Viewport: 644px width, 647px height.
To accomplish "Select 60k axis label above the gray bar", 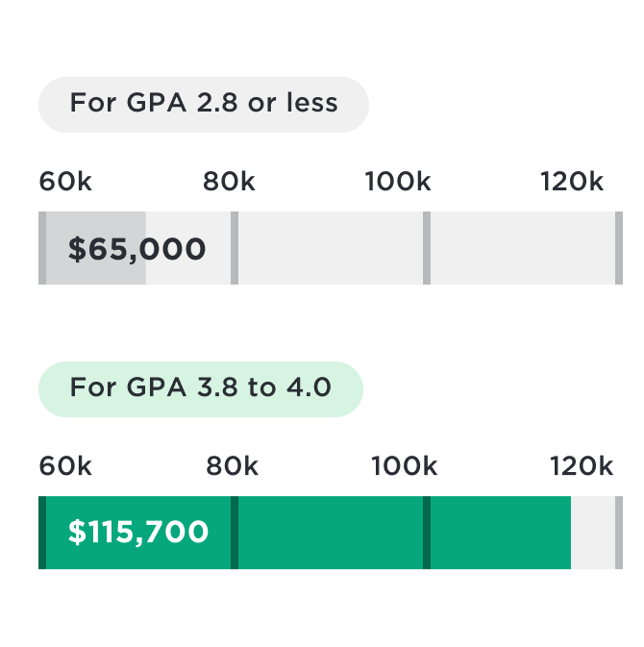I will pyautogui.click(x=65, y=182).
